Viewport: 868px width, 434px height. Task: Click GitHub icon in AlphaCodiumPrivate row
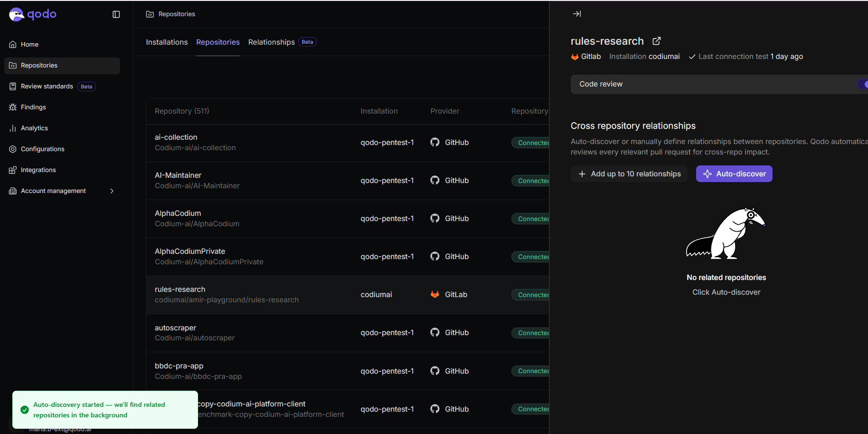click(x=435, y=256)
